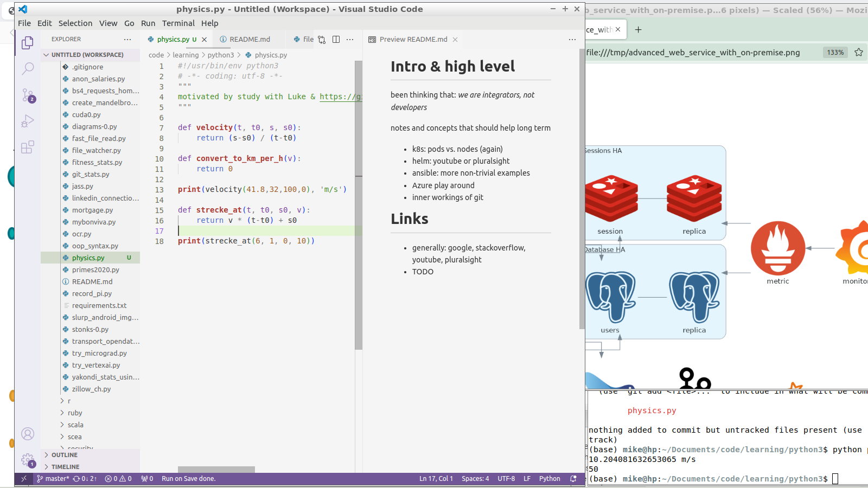Switch to the README.md editor tab
This screenshot has height=488, width=868.
(249, 40)
